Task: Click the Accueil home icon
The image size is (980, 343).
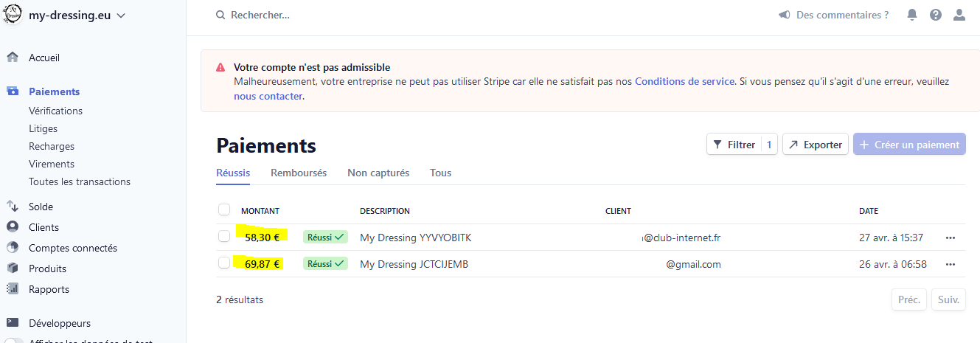Action: pos(13,58)
